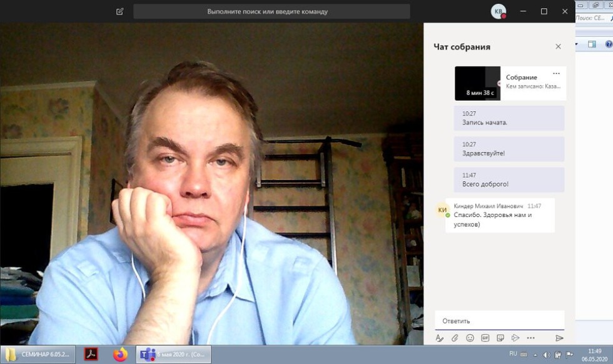This screenshot has width=613, height=364.
Task: Open more compose options (three dots)
Action: tap(531, 338)
